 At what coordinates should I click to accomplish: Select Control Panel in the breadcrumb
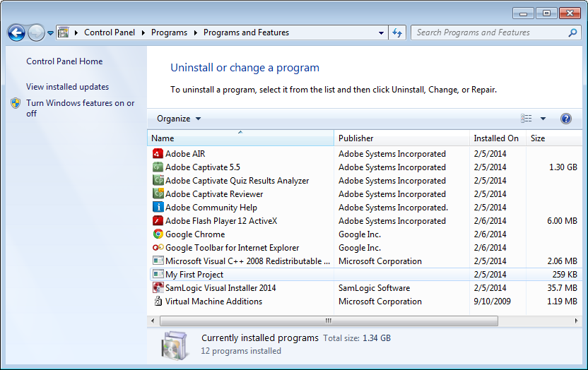110,32
